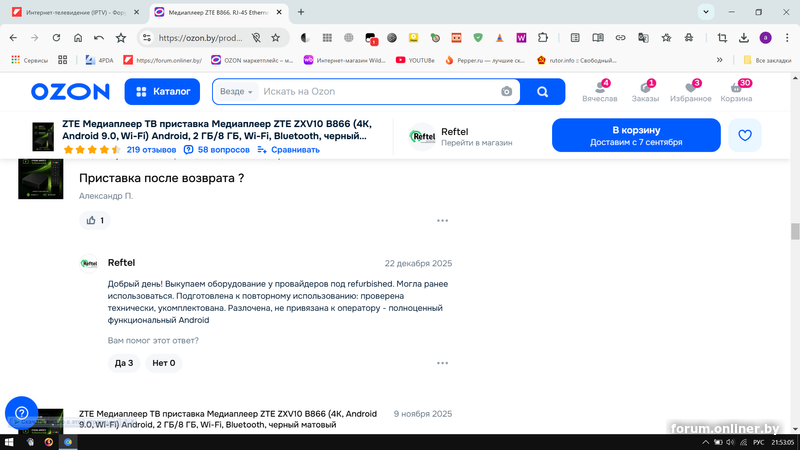The height and width of the screenshot is (450, 800).
Task: Open Корзина cart icon
Action: pos(736,92)
